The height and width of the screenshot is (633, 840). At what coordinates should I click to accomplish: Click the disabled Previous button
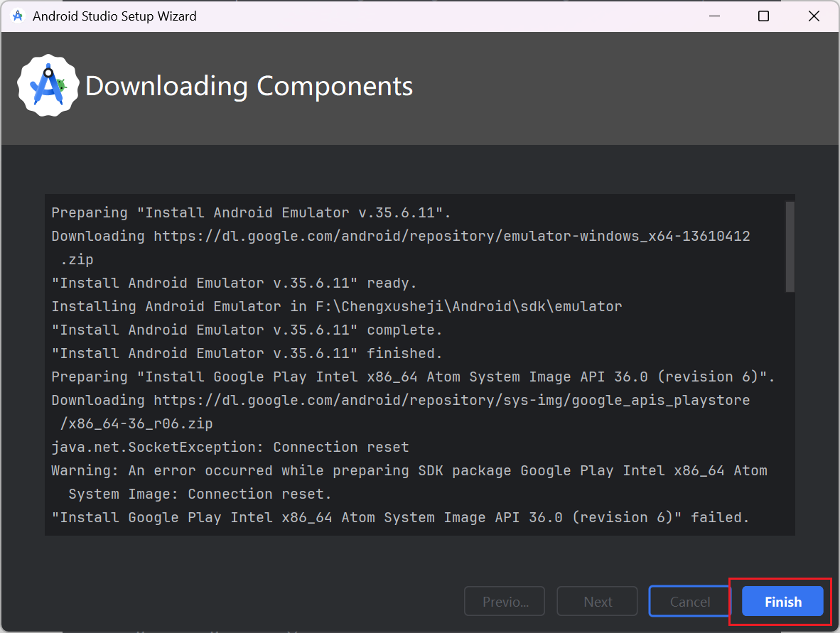[505, 602]
